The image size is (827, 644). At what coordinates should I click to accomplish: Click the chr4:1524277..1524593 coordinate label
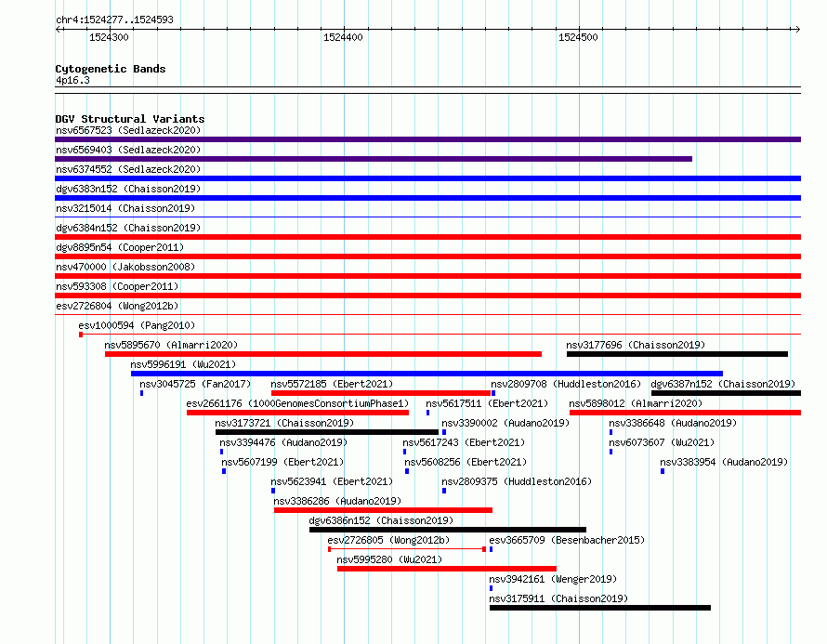(114, 20)
